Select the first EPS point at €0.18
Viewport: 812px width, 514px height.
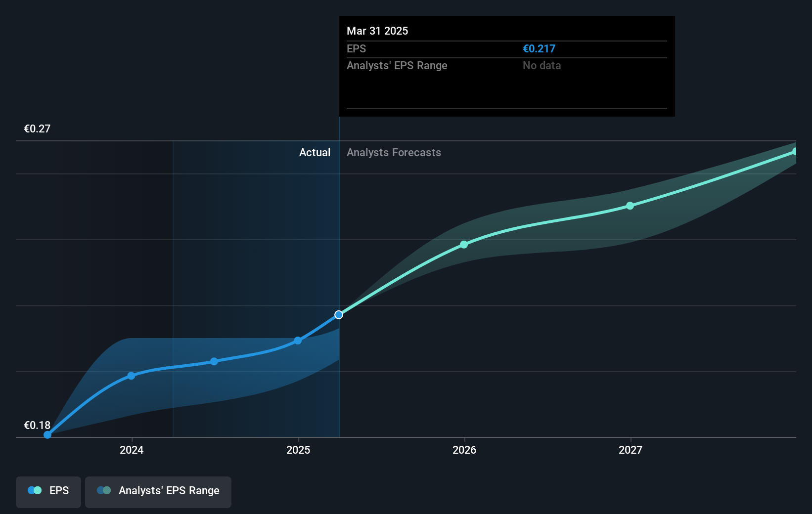pos(47,435)
